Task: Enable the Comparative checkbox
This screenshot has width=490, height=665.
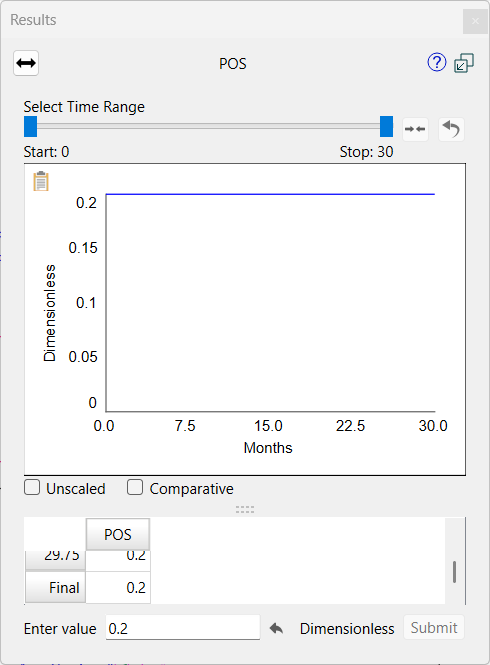Action: (135, 488)
